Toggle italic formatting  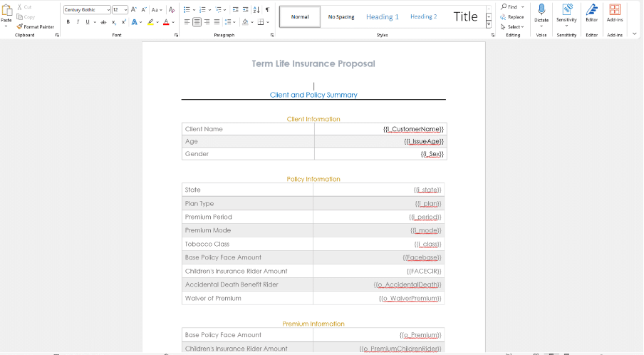(77, 22)
